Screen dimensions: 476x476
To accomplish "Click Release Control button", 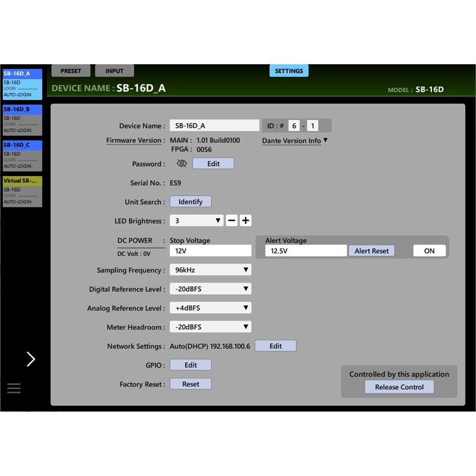I will (x=399, y=387).
